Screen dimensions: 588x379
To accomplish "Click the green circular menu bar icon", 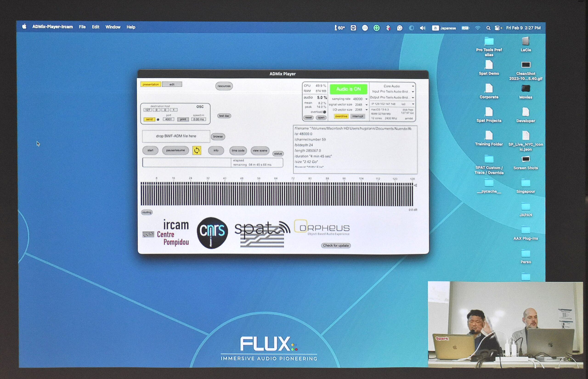I will [376, 28].
